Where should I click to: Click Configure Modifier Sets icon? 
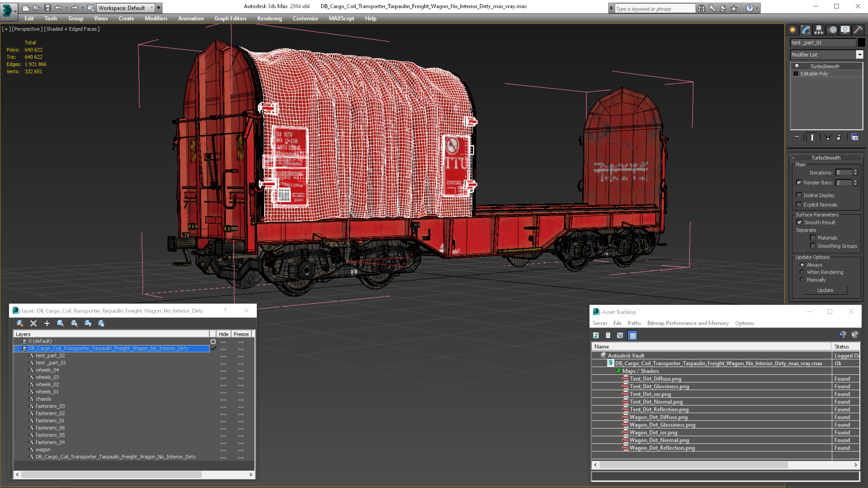click(855, 137)
